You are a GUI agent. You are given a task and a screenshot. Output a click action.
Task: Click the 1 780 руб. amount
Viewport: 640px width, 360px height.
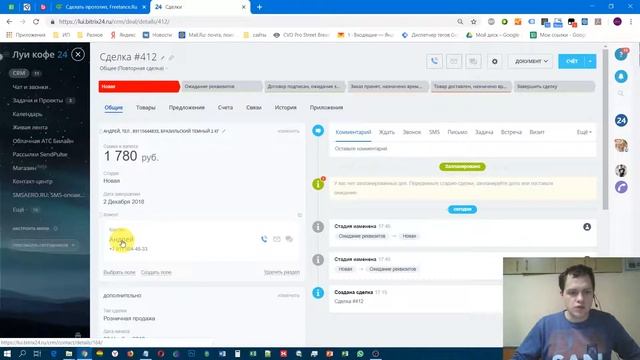tap(131, 156)
